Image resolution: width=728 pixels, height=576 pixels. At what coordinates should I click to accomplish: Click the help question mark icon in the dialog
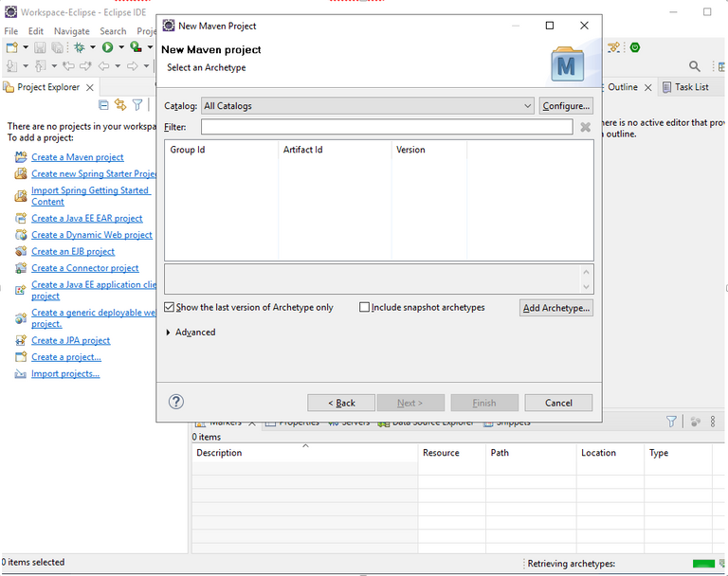[x=176, y=402]
